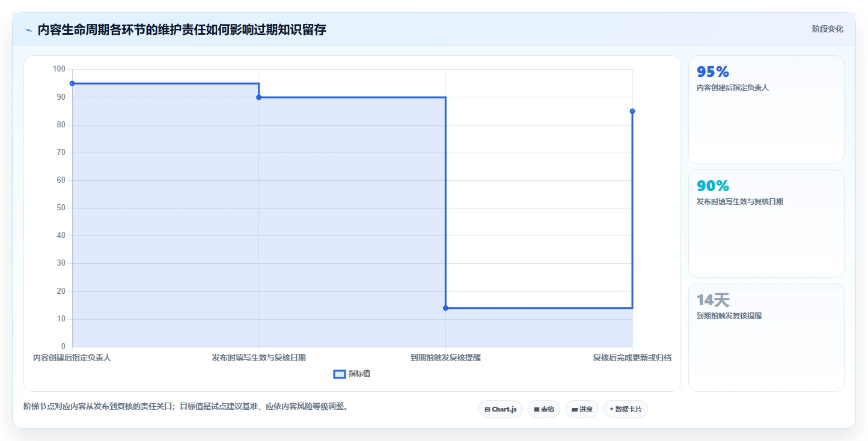Image resolution: width=868 pixels, height=441 pixels.
Task: Open the 14天 stat card
Action: 766,338
